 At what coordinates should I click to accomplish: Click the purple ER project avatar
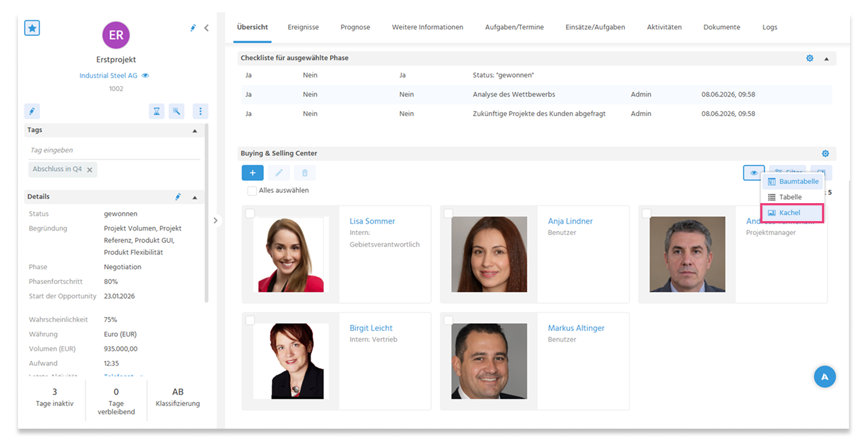116,35
